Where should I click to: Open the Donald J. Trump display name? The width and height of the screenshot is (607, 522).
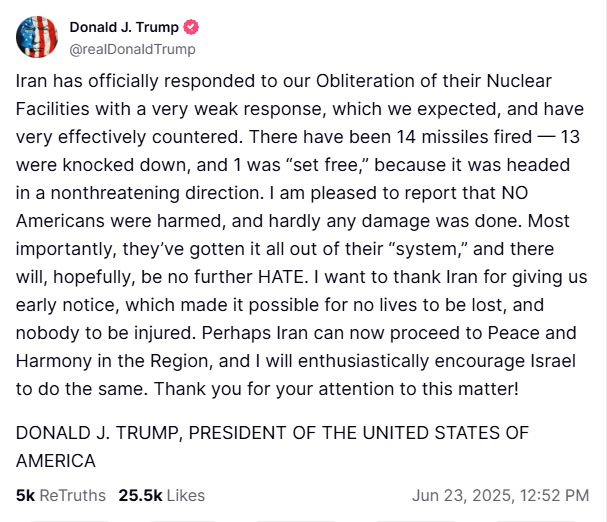tap(124, 27)
